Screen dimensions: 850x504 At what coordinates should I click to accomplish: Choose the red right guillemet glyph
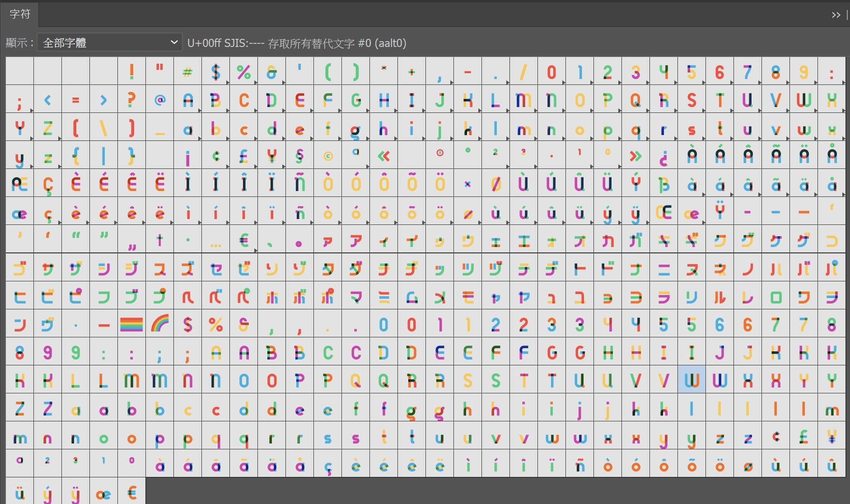coord(635,155)
